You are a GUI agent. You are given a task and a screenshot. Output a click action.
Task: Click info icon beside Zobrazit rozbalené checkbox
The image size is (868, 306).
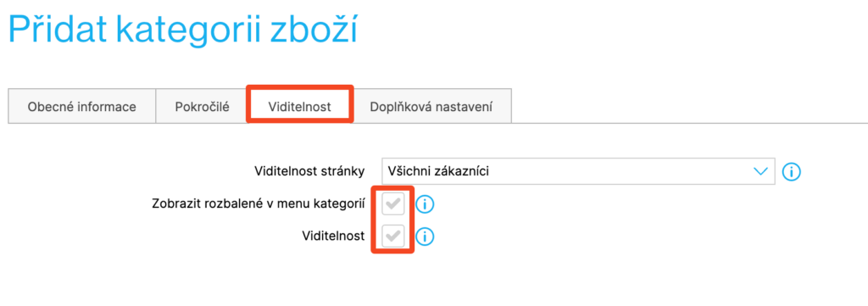coord(425,204)
